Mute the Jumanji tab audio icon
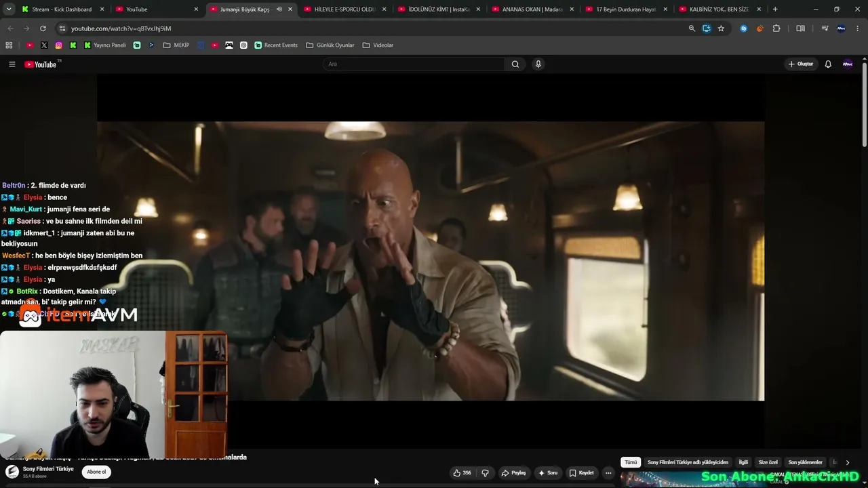The width and height of the screenshot is (868, 488). [x=279, y=9]
